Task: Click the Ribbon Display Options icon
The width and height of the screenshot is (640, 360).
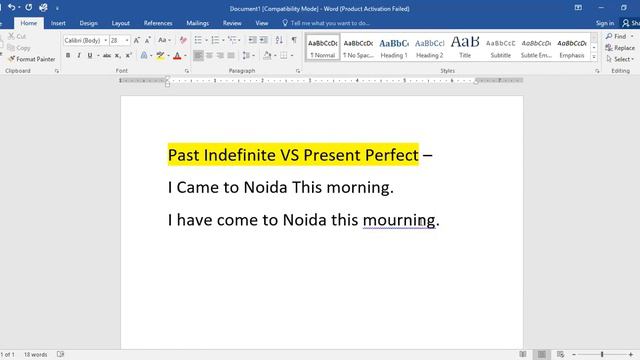Action: coord(578,8)
